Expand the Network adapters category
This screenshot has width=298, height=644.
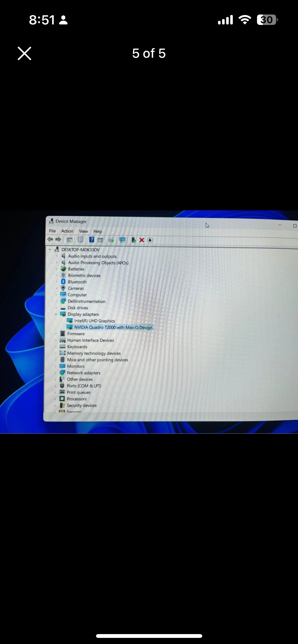click(56, 373)
